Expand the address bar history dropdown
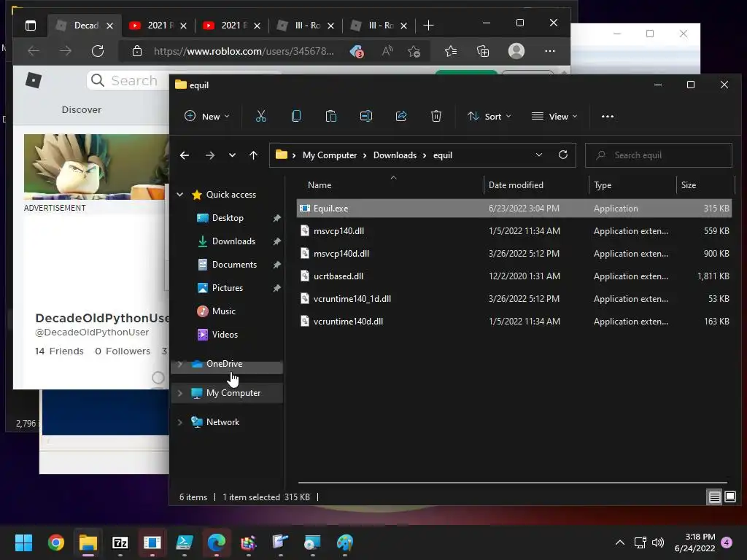 [x=539, y=155]
